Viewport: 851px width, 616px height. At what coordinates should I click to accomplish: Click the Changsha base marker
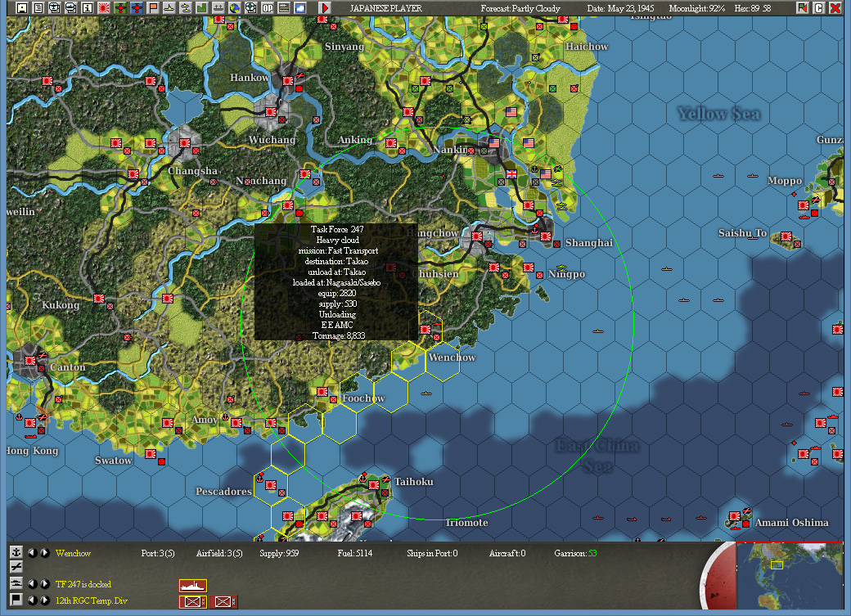(x=185, y=142)
